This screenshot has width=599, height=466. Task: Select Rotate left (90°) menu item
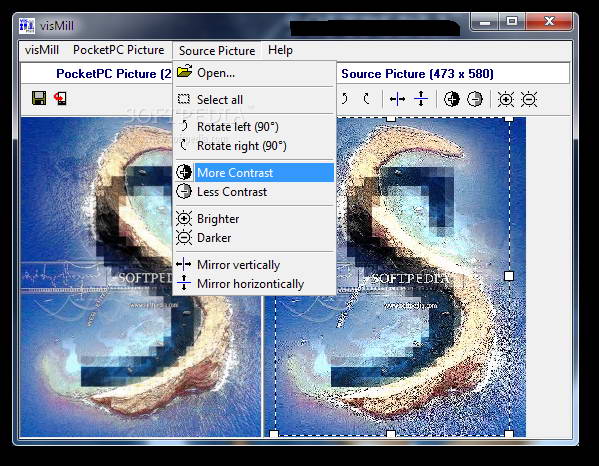coord(254,126)
